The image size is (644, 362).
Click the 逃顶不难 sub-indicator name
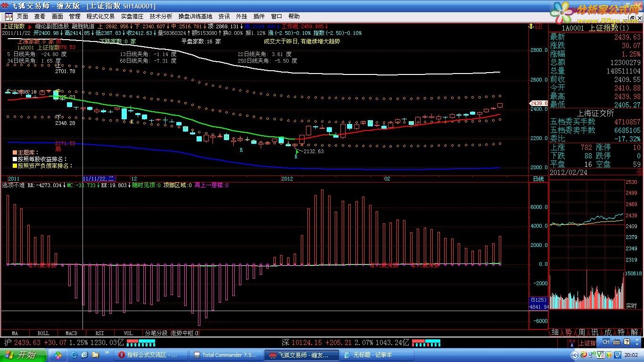pos(14,185)
